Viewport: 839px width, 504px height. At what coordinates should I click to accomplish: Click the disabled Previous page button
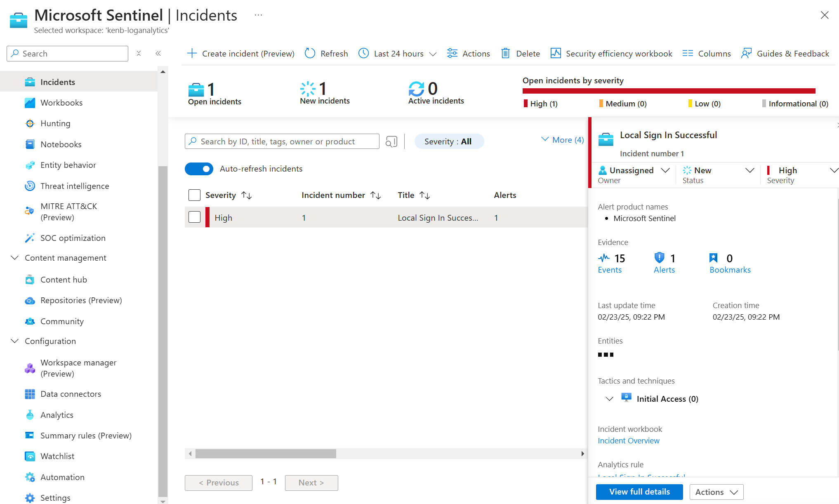click(x=219, y=483)
